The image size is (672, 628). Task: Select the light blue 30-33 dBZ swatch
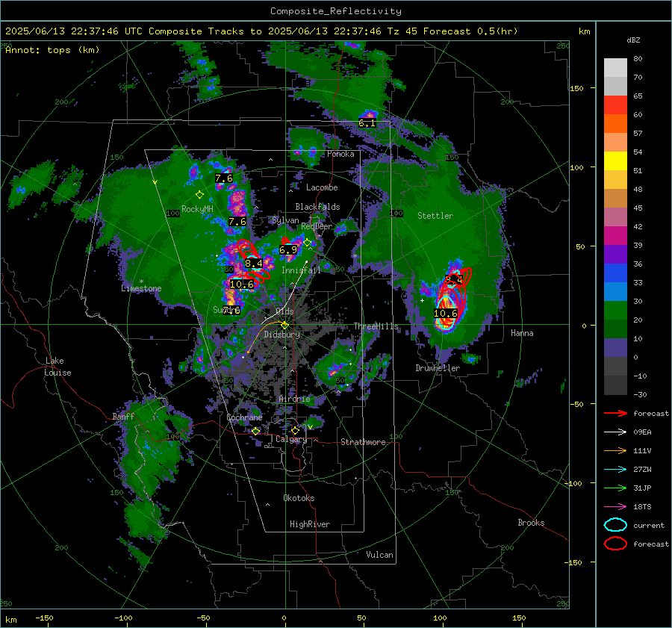pyautogui.click(x=615, y=292)
